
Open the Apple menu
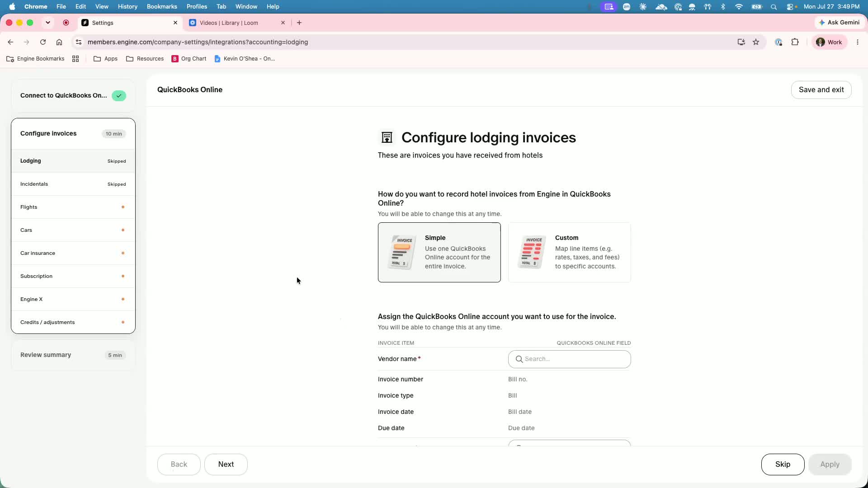pos(12,6)
